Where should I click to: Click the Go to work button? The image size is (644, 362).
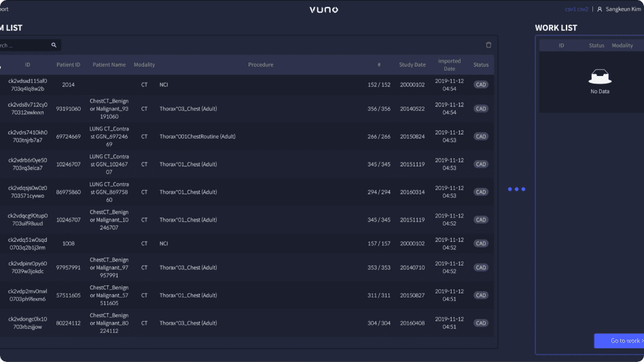620,341
